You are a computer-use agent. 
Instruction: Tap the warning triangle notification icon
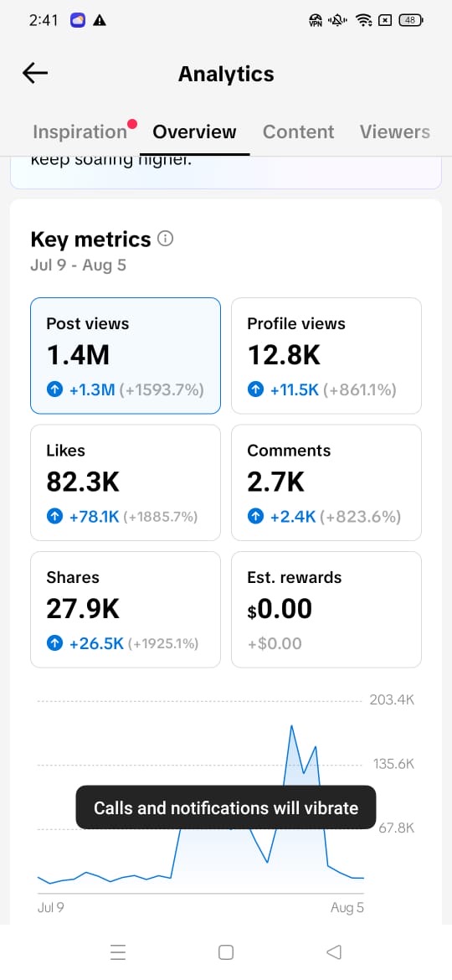[100, 21]
